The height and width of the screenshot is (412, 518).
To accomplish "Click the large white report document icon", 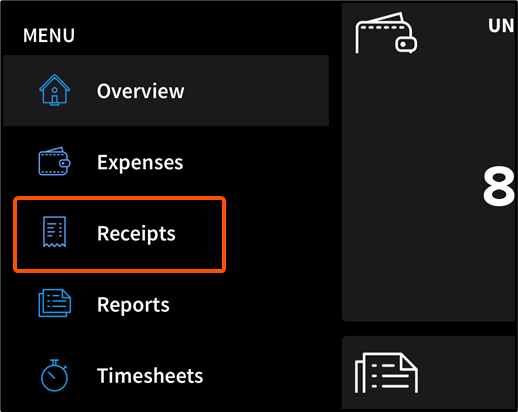I will pyautogui.click(x=386, y=373).
